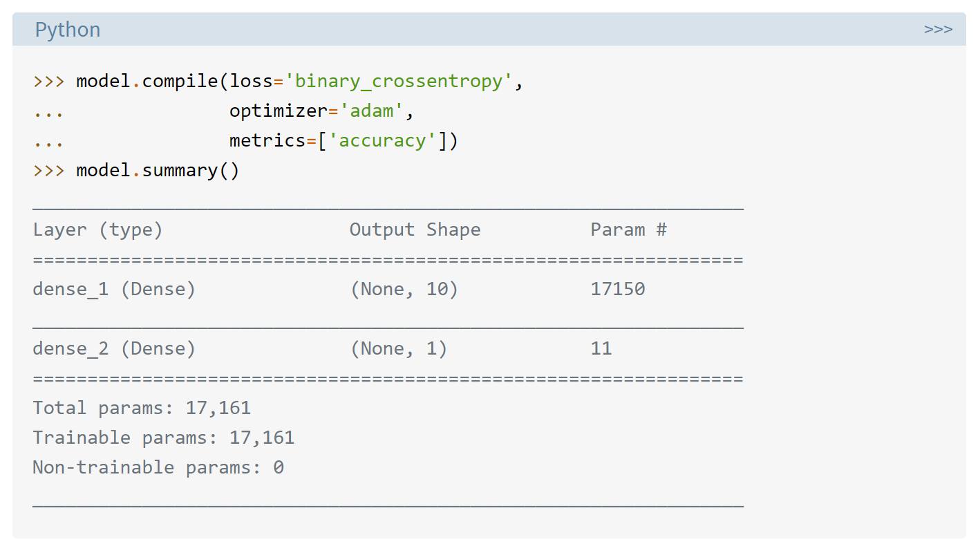Click the second >>> prompt before model.summary

pos(48,171)
